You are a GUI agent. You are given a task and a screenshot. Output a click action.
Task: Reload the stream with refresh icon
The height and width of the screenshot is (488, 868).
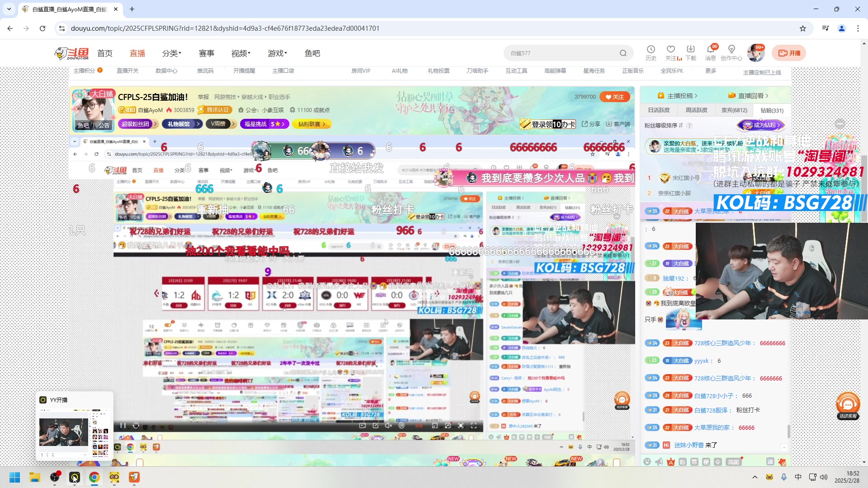click(136, 426)
